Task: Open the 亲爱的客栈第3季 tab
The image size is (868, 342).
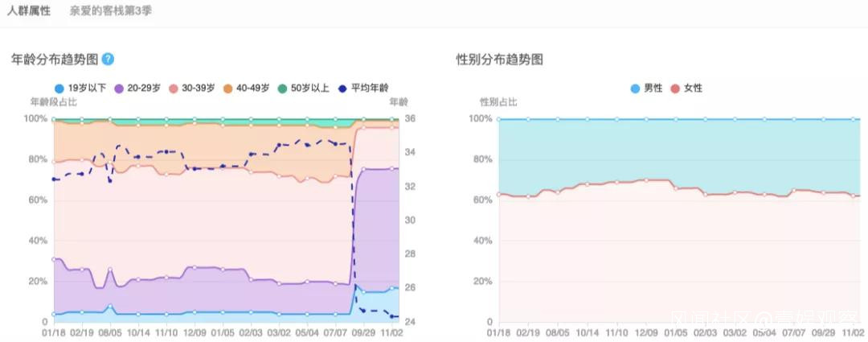Action: pyautogui.click(x=110, y=11)
